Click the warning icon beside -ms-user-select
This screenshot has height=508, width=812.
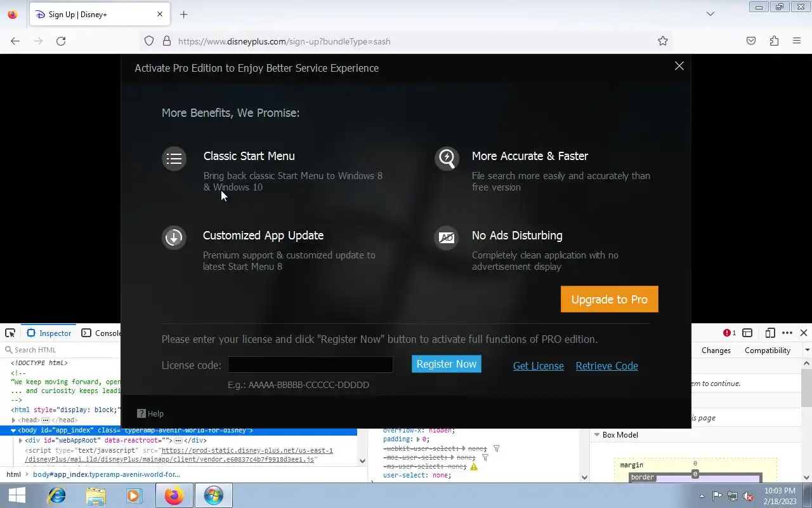(474, 466)
